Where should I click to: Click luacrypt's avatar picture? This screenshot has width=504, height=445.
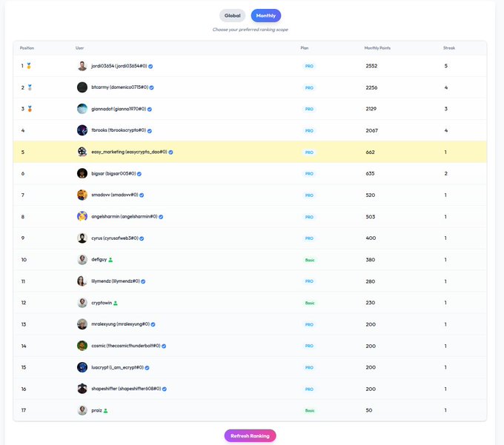pyautogui.click(x=82, y=367)
